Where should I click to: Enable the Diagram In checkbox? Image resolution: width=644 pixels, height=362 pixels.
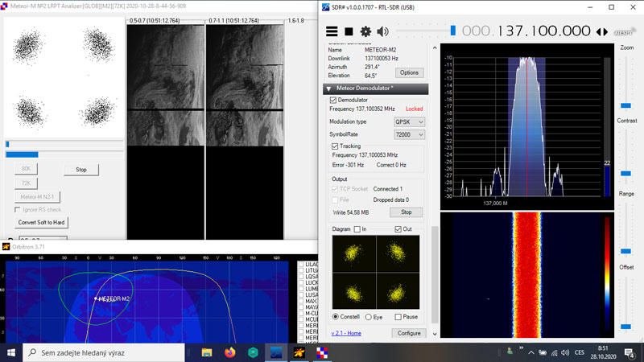coord(357,229)
